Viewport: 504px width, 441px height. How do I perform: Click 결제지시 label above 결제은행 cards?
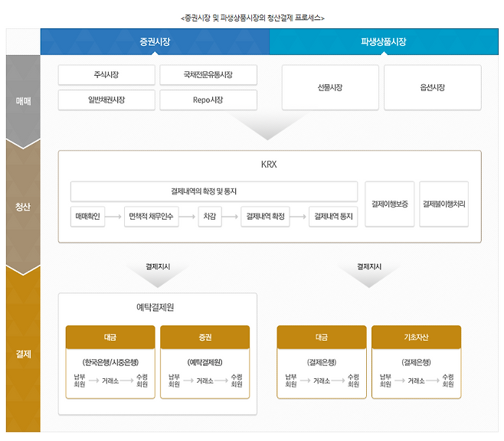pos(369,266)
